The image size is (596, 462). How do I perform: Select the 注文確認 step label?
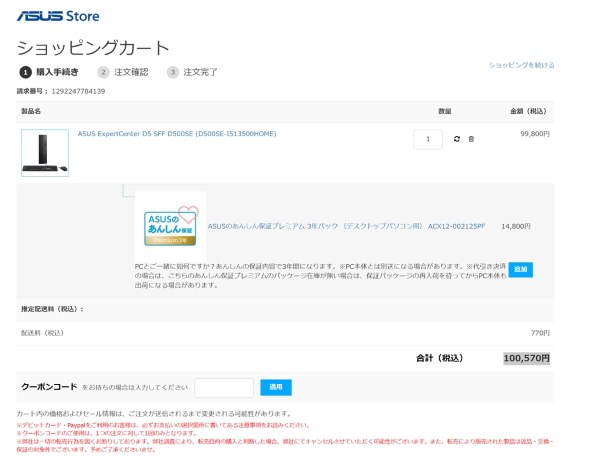131,72
